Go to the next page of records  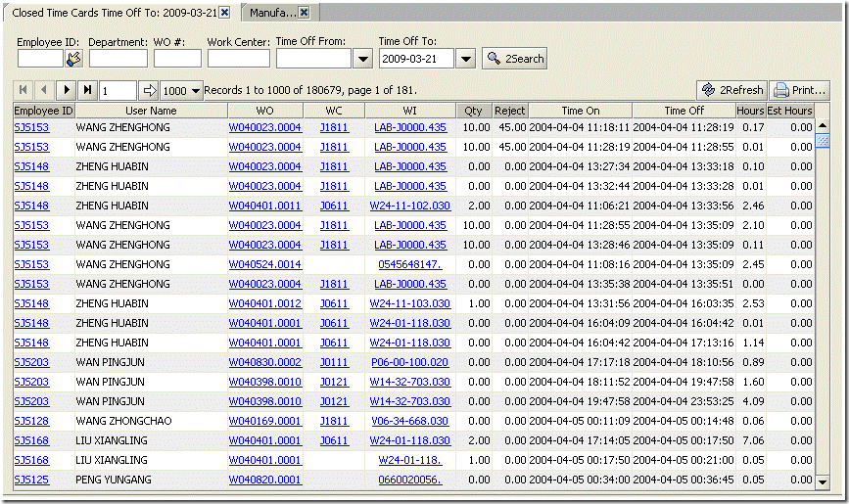click(67, 90)
